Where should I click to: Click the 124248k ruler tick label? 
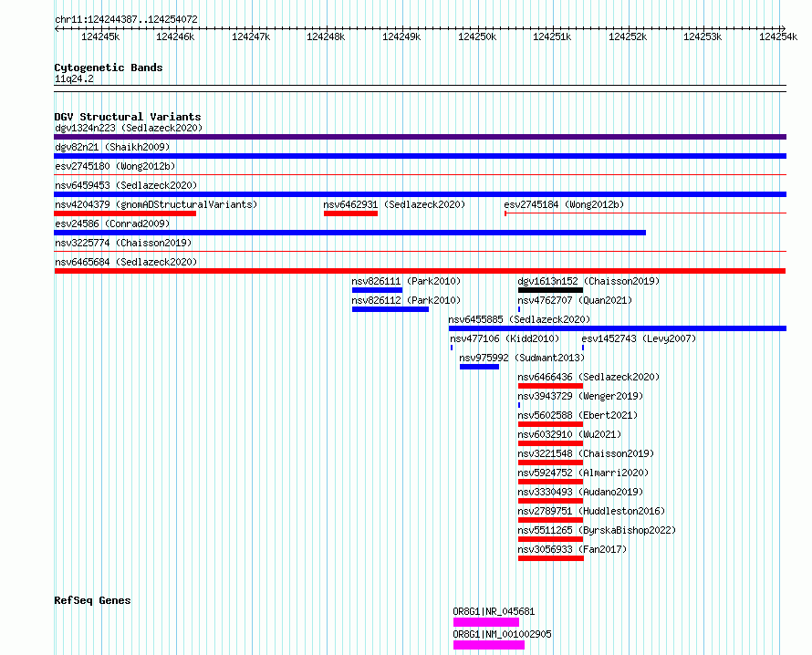(327, 36)
